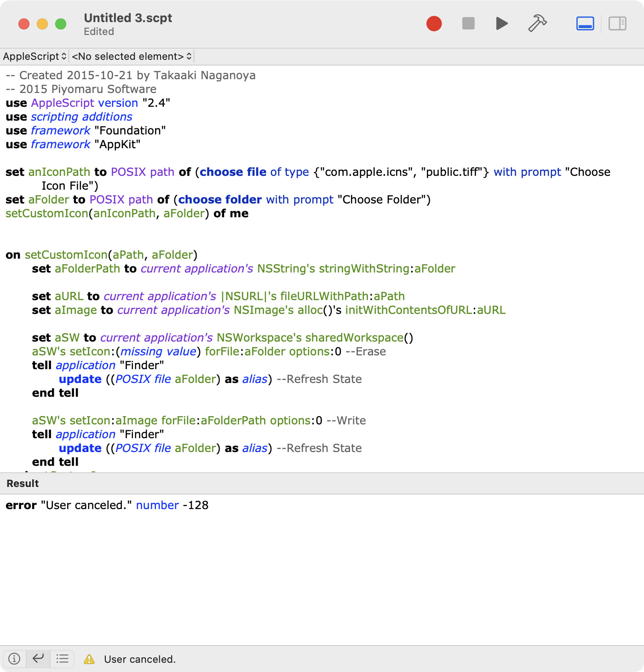Open the AppleScript language dropdown

point(35,57)
